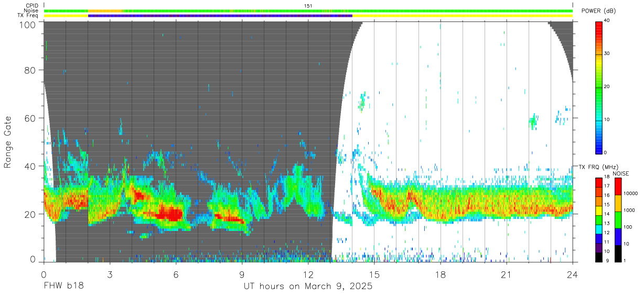
Task: Click the 'NOISE' legend title
Action: coord(620,173)
